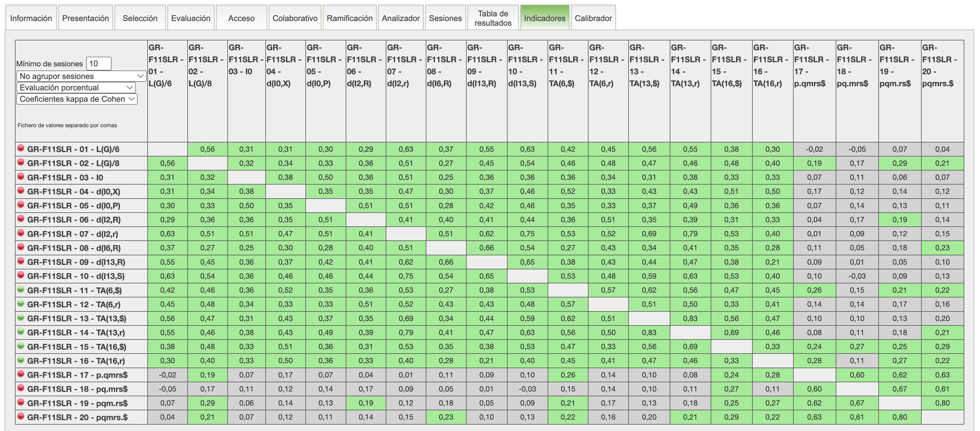Viewport: 980px width, 431px height.
Task: Switch to the Calibrador tab
Action: coord(593,18)
